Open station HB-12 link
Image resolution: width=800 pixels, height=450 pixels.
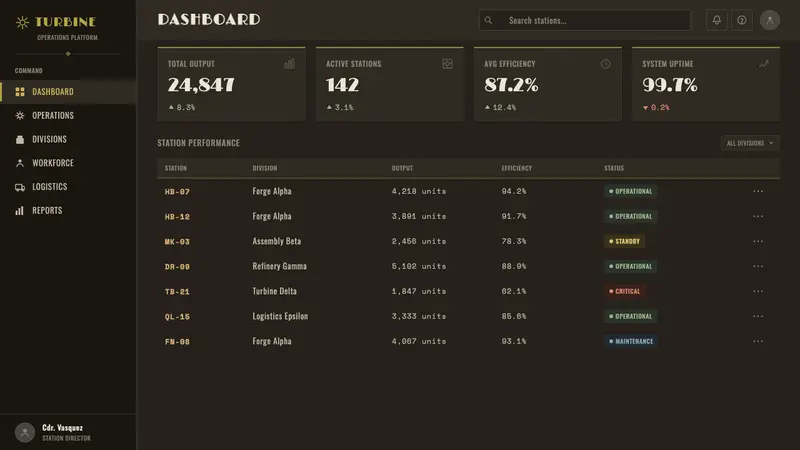[x=177, y=217]
